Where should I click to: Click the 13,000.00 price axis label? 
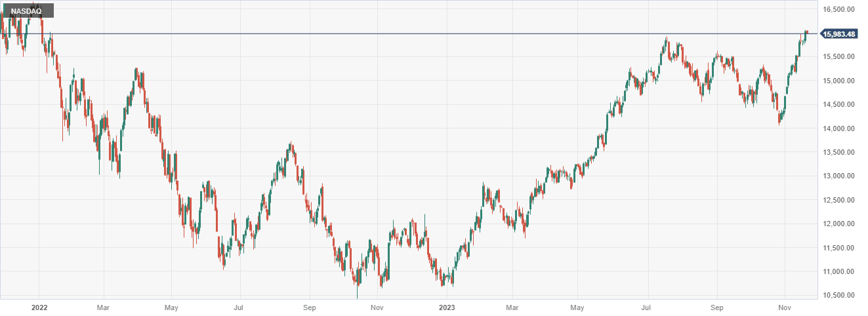840,176
